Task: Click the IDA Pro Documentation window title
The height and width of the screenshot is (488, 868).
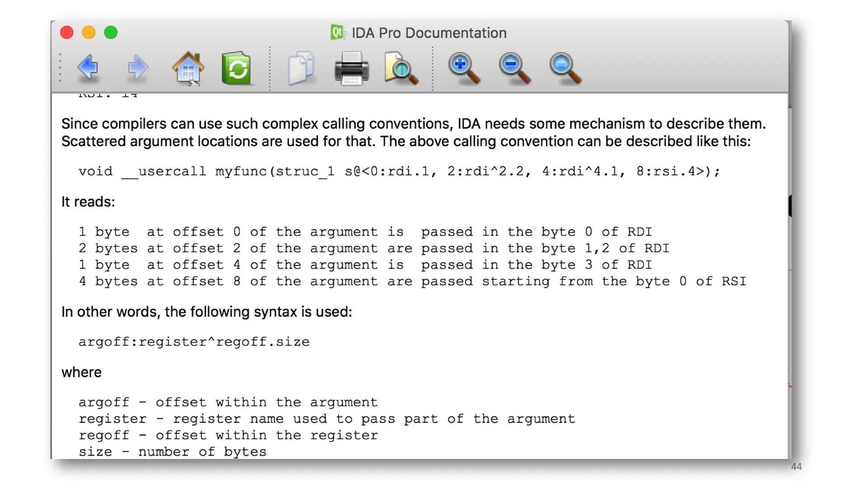Action: pyautogui.click(x=429, y=33)
